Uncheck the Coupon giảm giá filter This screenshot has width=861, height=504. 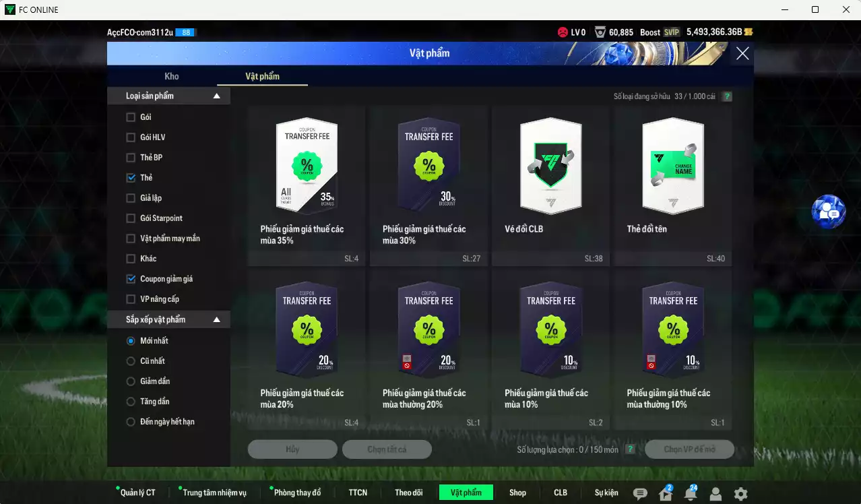tap(131, 279)
